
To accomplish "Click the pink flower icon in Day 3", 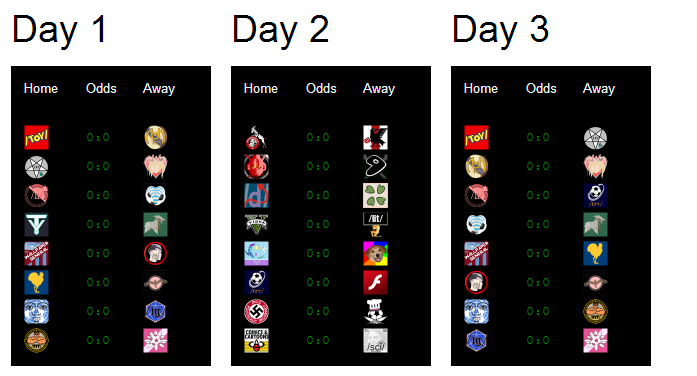I will tap(595, 340).
